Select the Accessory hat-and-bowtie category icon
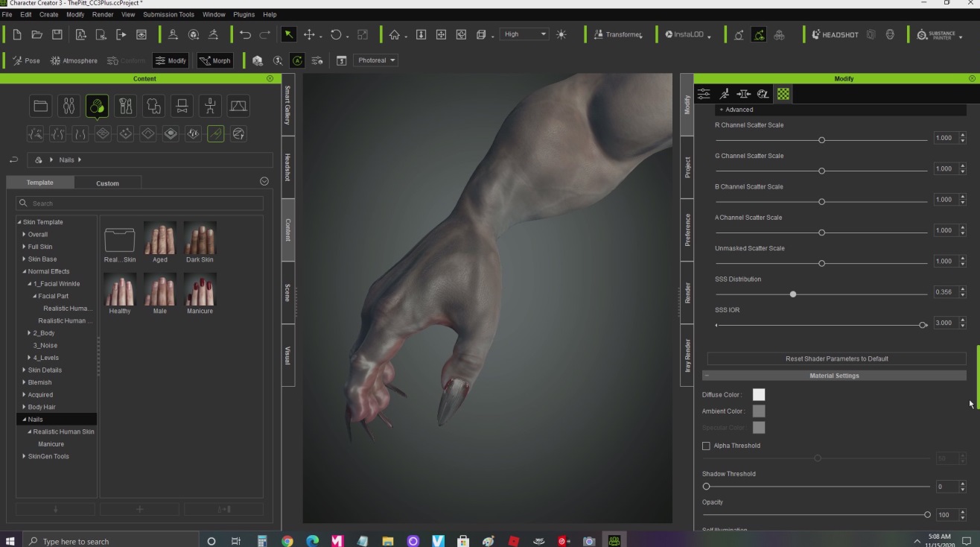This screenshot has height=547, width=980. click(x=182, y=106)
